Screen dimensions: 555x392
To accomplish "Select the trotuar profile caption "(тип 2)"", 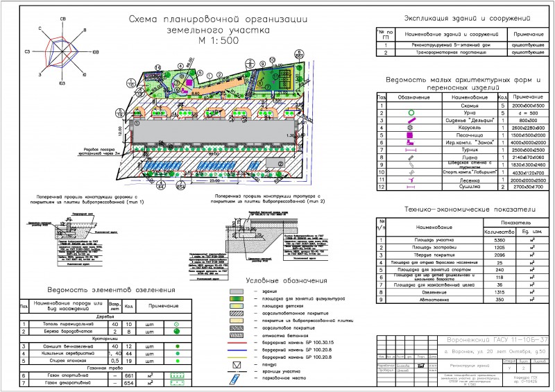I will pos(315,201).
